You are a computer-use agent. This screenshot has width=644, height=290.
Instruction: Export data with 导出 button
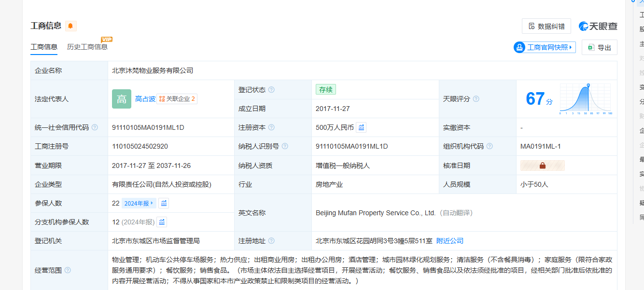[600, 47]
